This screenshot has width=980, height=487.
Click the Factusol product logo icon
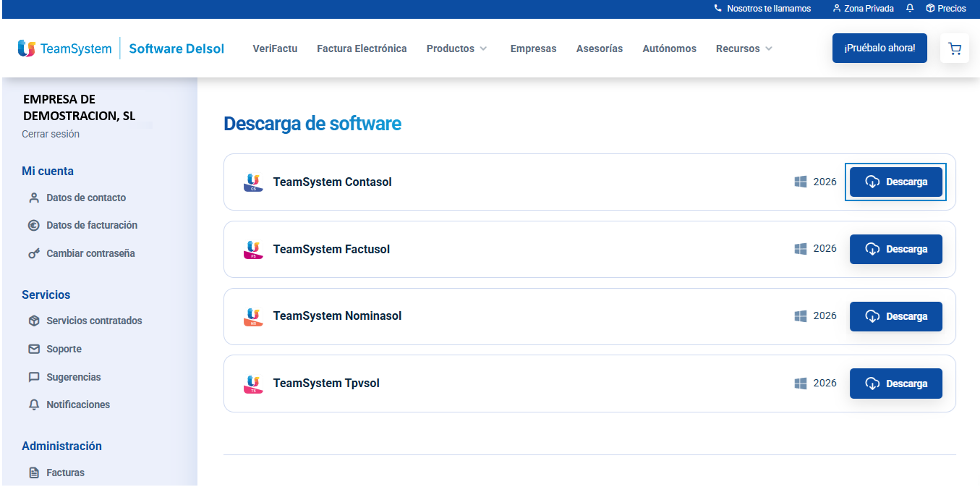253,249
